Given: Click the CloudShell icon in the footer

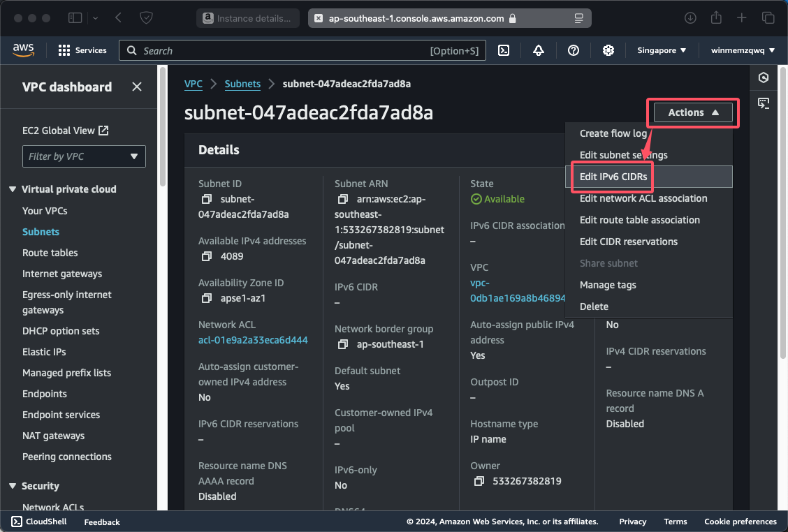Looking at the screenshot, I should [x=17, y=522].
